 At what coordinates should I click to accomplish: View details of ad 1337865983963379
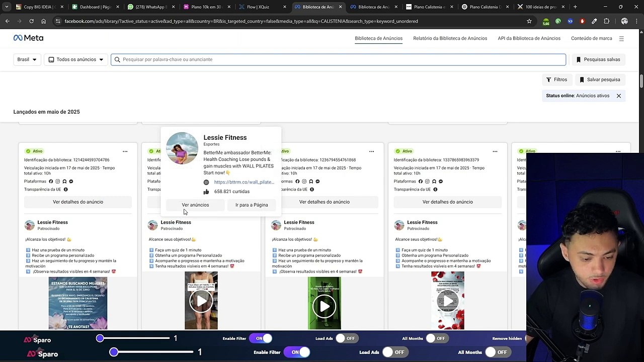tap(448, 202)
